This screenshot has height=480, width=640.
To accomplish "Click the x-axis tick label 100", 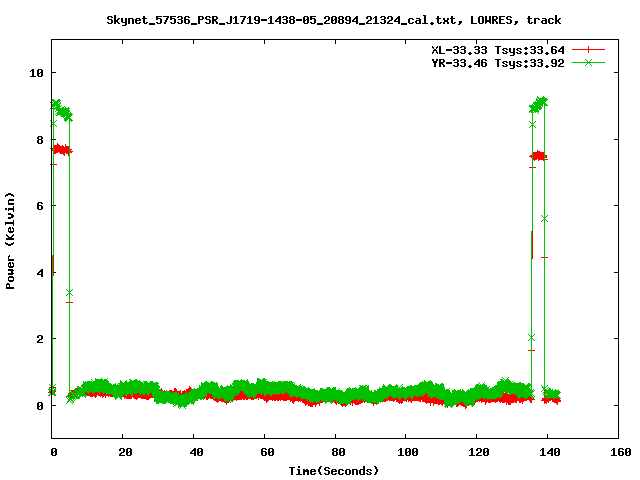I will click(407, 452).
